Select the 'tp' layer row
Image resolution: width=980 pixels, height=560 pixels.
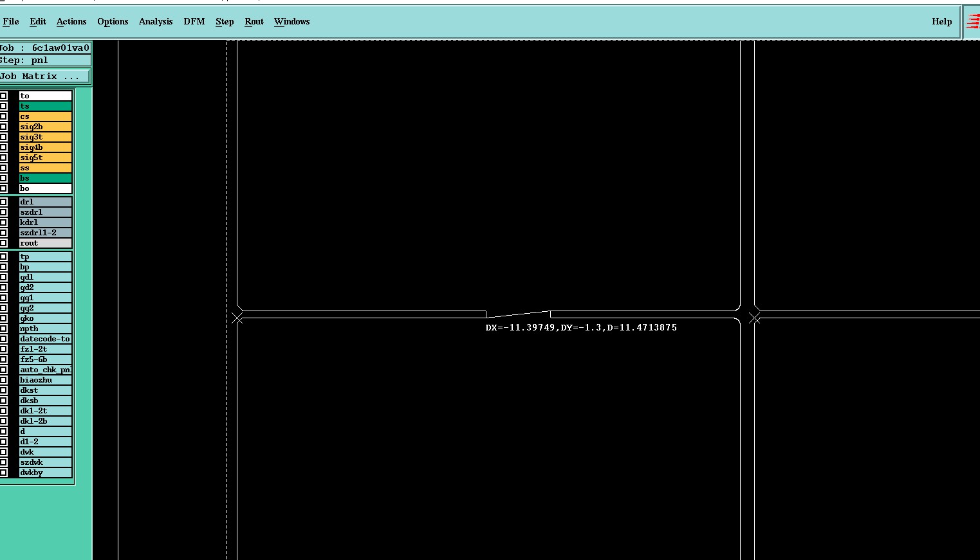point(45,257)
